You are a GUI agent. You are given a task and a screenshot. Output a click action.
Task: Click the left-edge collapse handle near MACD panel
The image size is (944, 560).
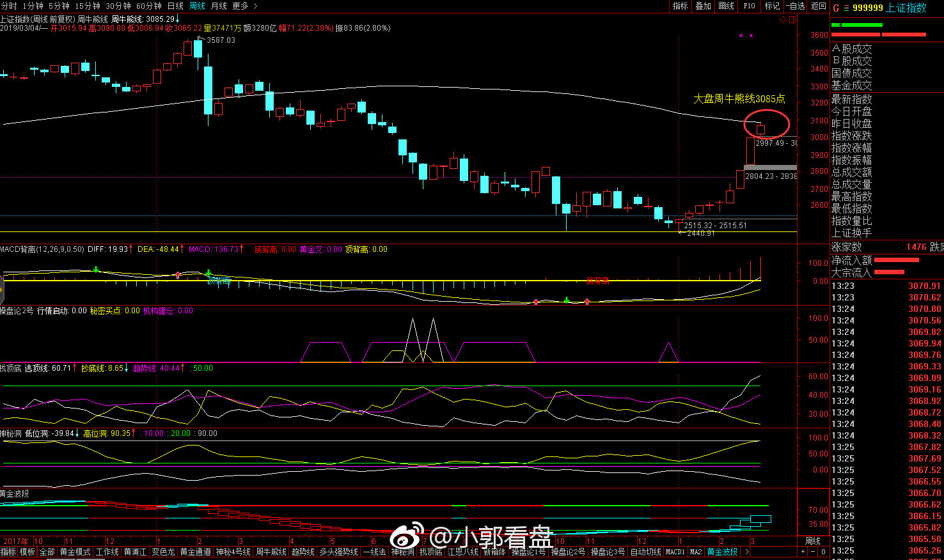point(2,290)
